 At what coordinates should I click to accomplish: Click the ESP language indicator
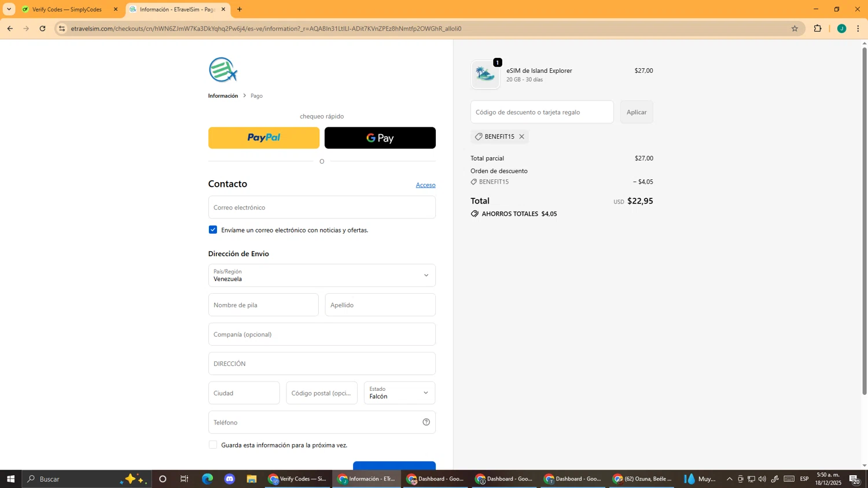(x=804, y=479)
